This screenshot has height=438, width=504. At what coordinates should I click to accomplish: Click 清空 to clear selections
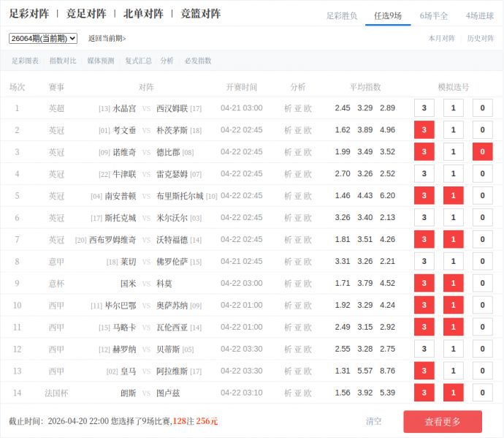coord(374,421)
